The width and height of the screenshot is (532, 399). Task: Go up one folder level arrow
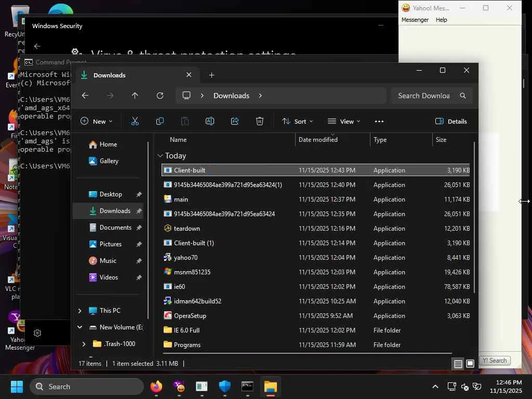point(135,96)
